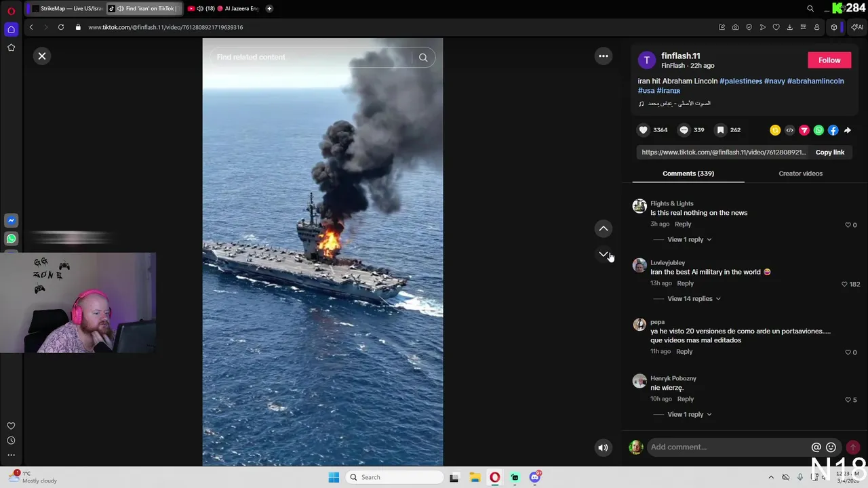The image size is (868, 488).
Task: Open the #palestine hashtag
Action: pyautogui.click(x=741, y=81)
